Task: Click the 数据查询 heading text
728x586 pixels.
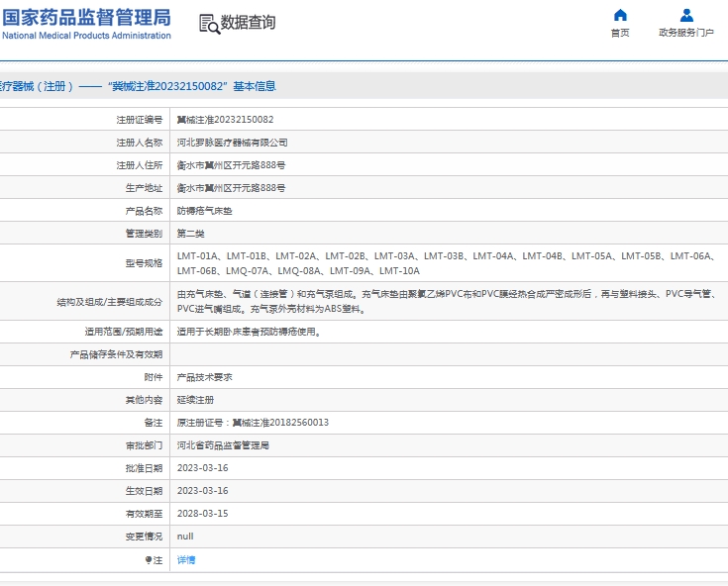Action: (248, 22)
